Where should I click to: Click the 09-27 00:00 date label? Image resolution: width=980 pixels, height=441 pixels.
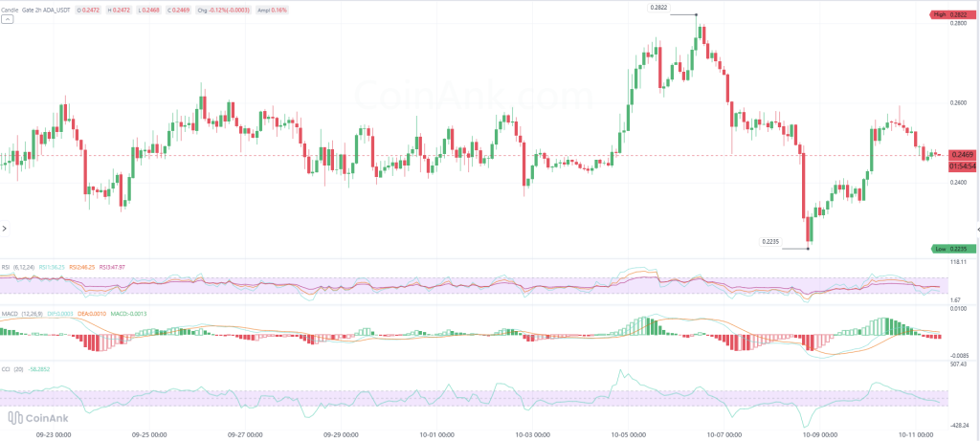point(244,433)
